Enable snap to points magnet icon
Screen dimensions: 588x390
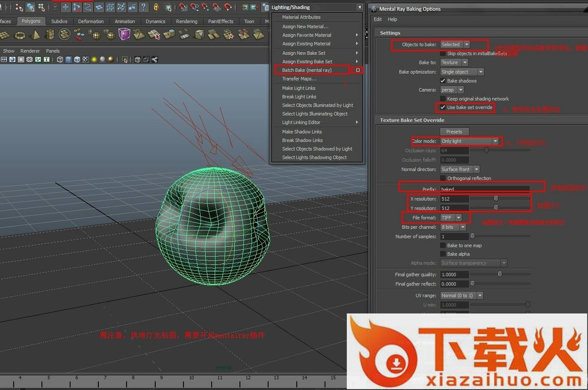206,7
